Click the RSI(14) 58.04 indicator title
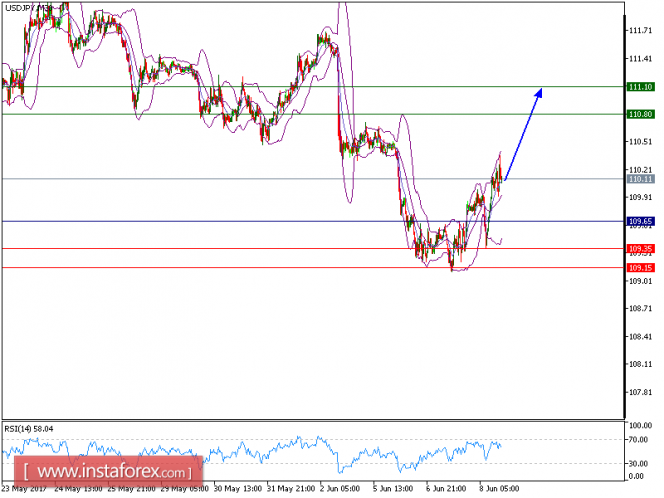664x498 pixels. [29, 429]
